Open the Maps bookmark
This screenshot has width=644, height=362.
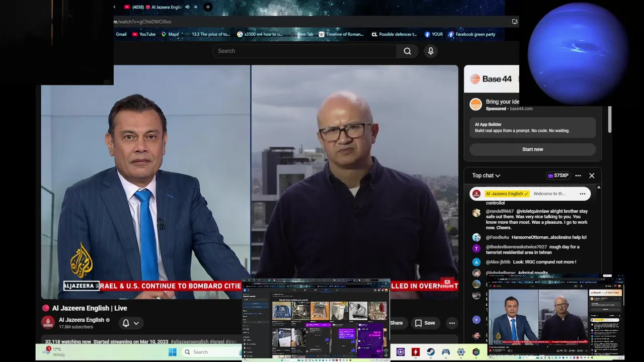pos(170,34)
